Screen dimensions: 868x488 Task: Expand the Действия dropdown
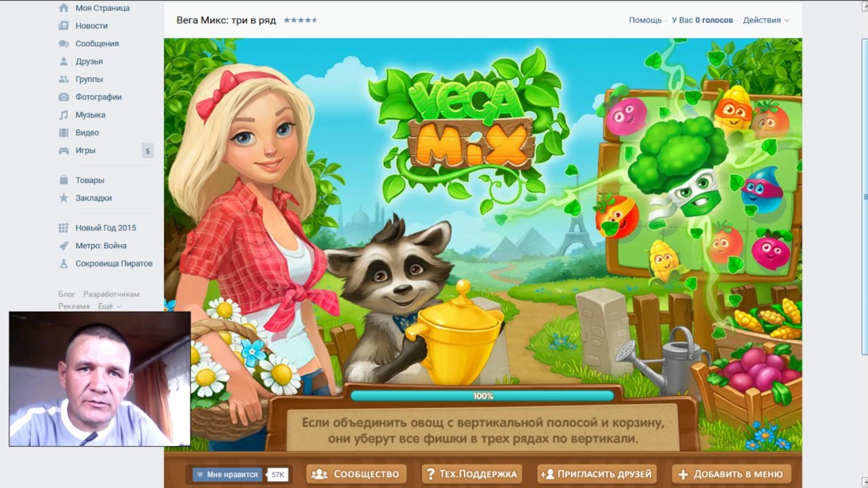[x=766, y=20]
